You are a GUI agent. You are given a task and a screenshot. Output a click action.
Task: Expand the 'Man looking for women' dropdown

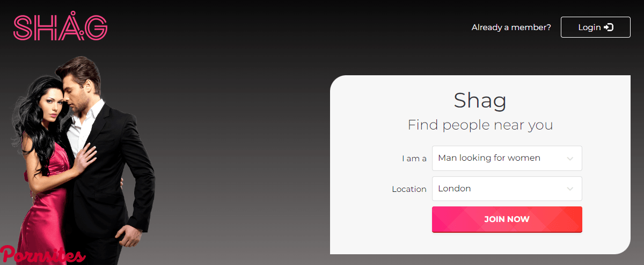pyautogui.click(x=507, y=158)
